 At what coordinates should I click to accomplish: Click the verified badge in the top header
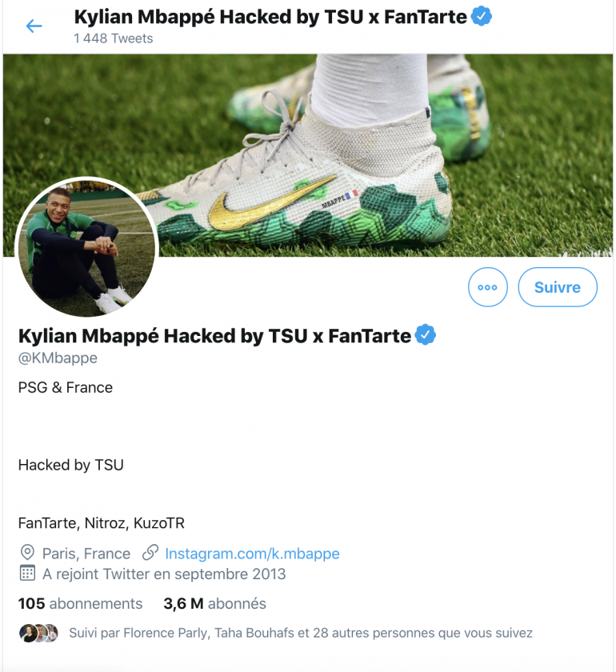[482, 16]
